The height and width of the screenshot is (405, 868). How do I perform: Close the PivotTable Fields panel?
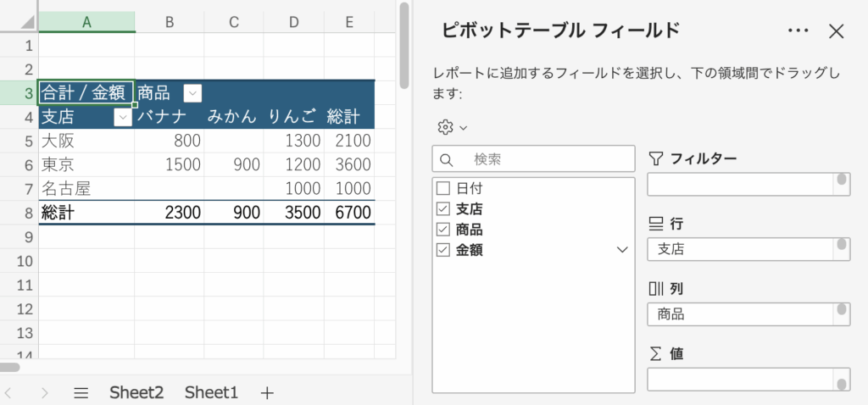[837, 31]
